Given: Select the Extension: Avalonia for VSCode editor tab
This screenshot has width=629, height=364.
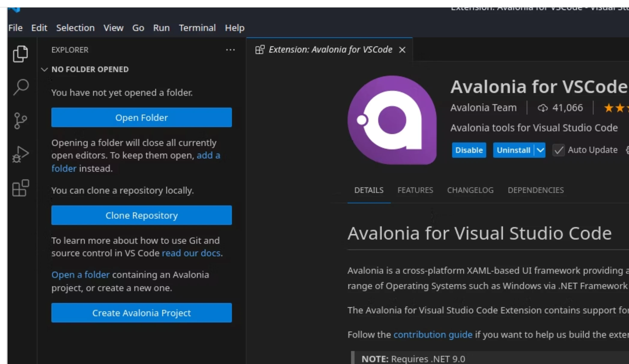Looking at the screenshot, I should coord(330,50).
